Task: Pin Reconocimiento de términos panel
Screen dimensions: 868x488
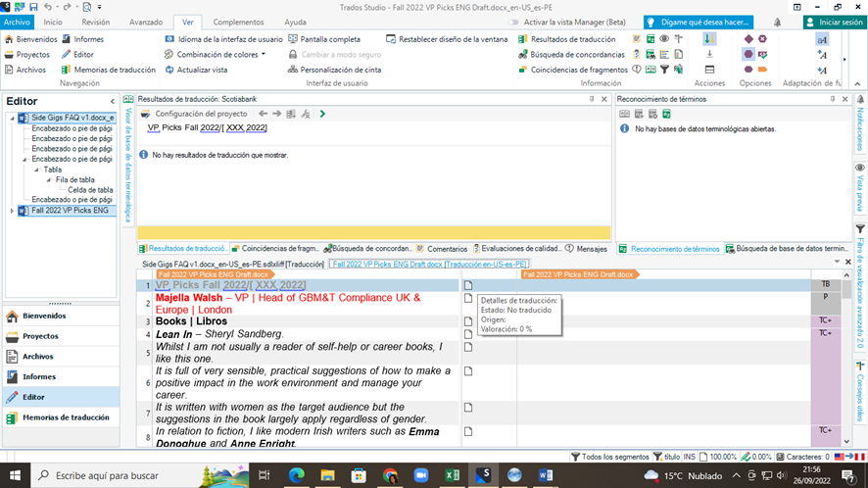Action: [832, 99]
